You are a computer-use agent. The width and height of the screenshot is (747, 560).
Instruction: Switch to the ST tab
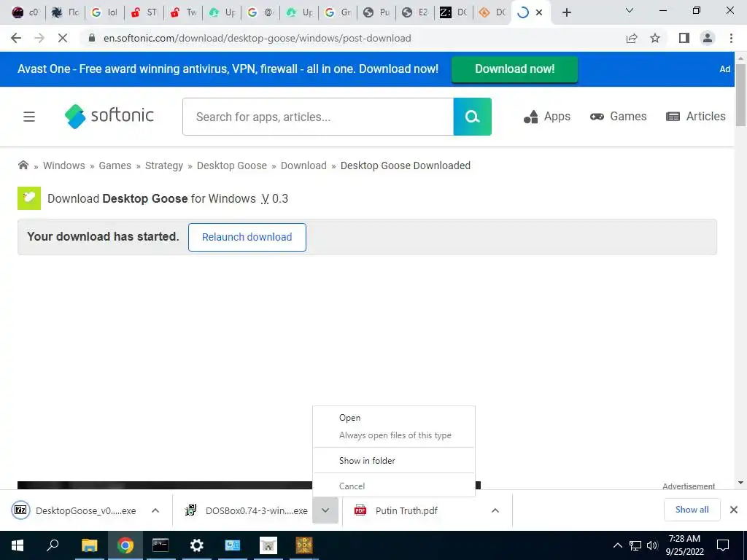[144, 12]
